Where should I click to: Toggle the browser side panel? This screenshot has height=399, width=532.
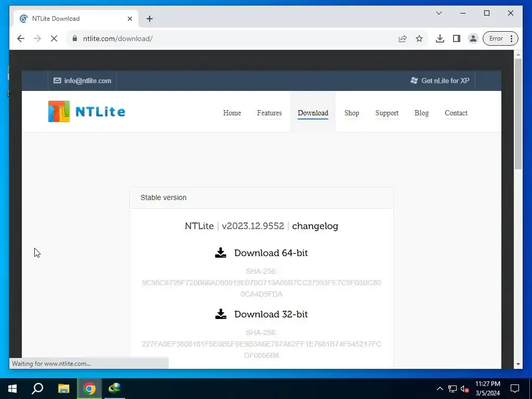(x=457, y=38)
